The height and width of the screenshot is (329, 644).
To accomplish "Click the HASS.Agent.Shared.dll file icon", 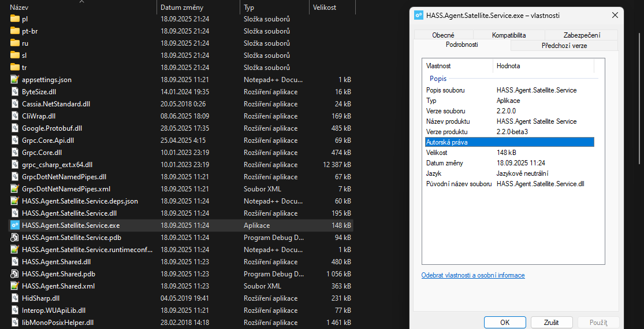I will tap(15, 261).
